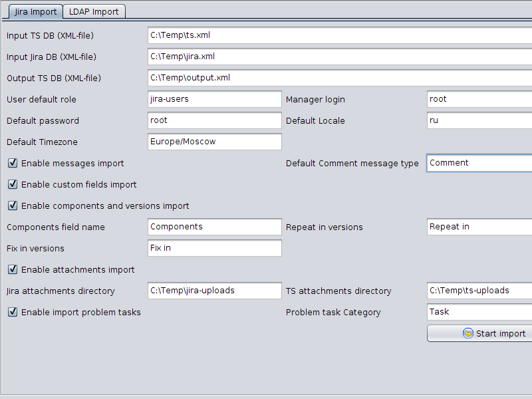Screen dimensions: 532x399
Task: Click the Default Timezone field
Action: 214,142
